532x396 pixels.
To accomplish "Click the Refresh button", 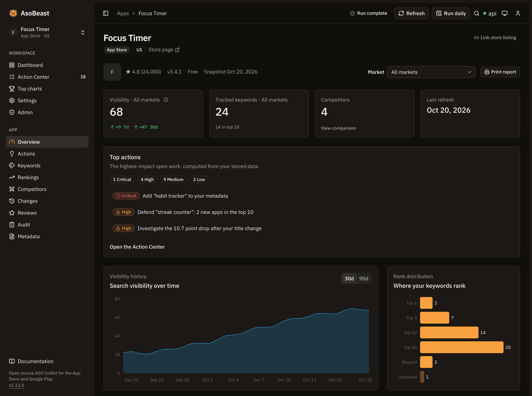I will (x=411, y=13).
